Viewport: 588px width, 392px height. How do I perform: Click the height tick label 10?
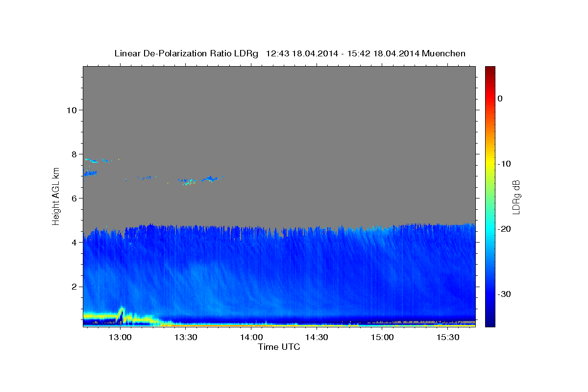[71, 110]
